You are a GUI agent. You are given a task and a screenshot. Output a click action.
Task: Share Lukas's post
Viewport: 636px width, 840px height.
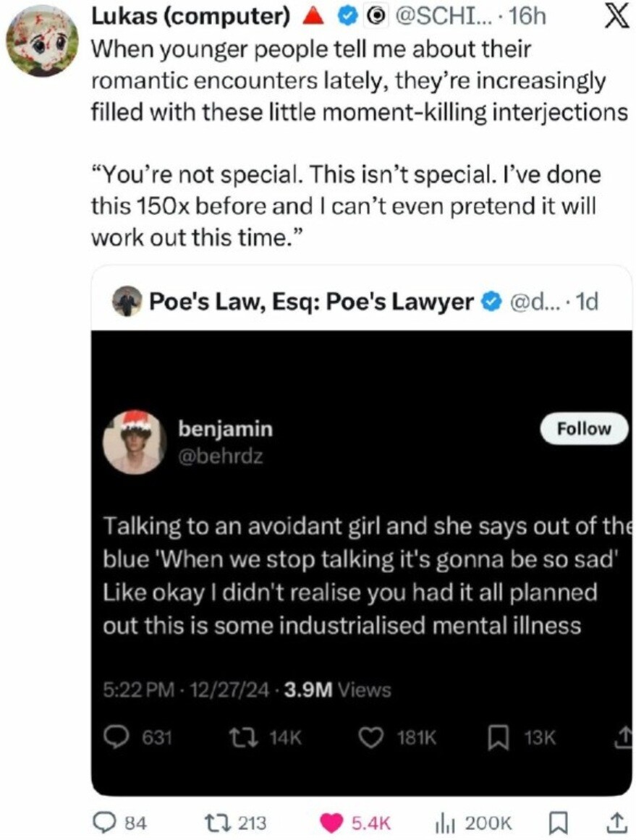[x=616, y=822]
